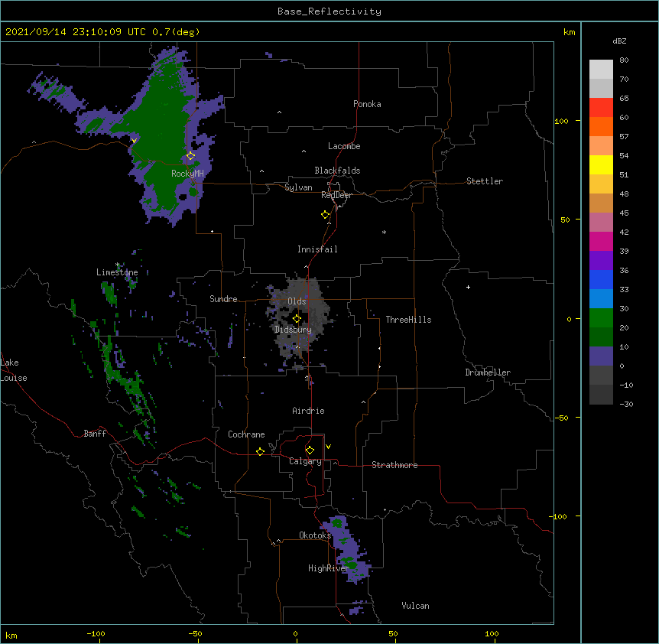Click the Drumheller city label

pyautogui.click(x=488, y=372)
